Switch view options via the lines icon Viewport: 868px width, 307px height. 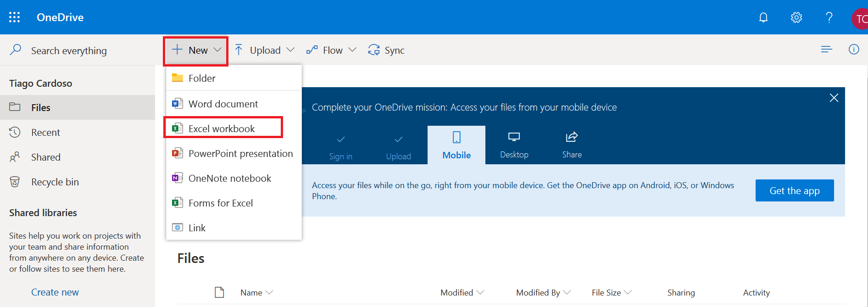click(826, 50)
